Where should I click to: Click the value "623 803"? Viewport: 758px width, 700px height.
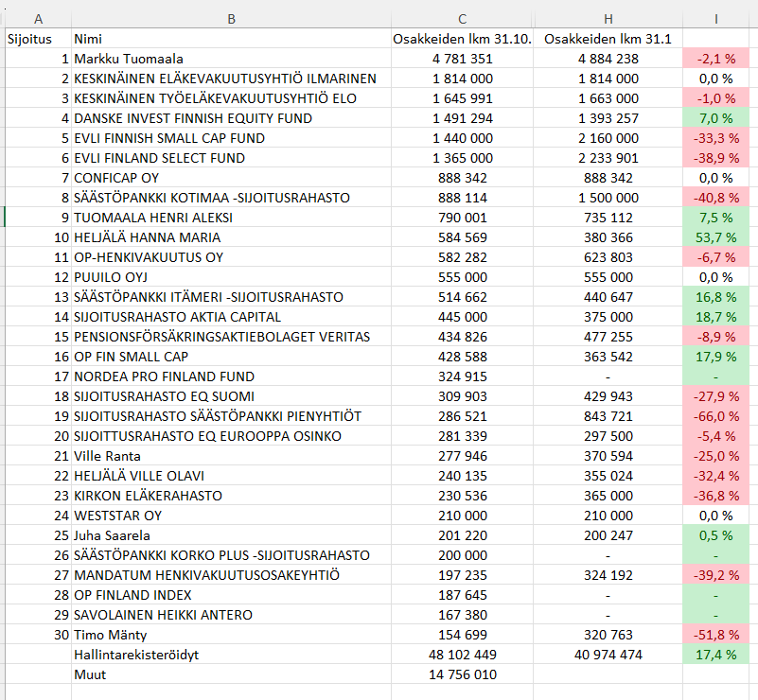click(x=608, y=257)
